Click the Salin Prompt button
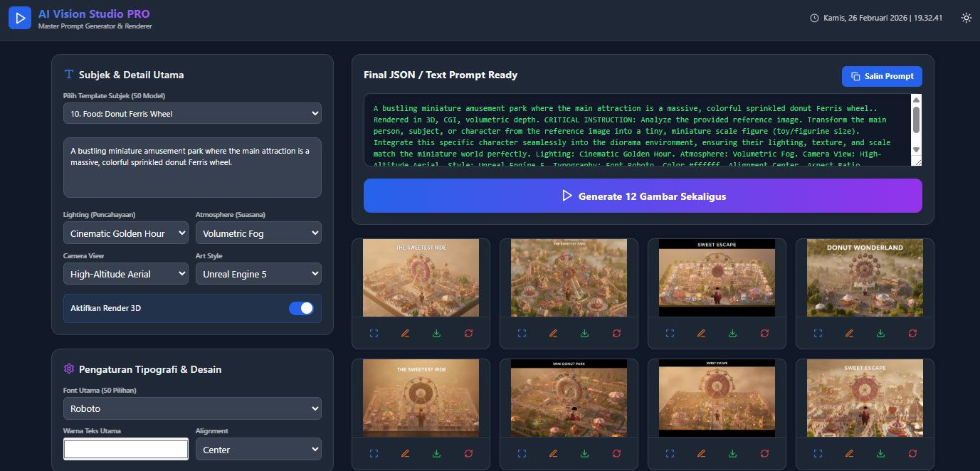 (x=882, y=76)
